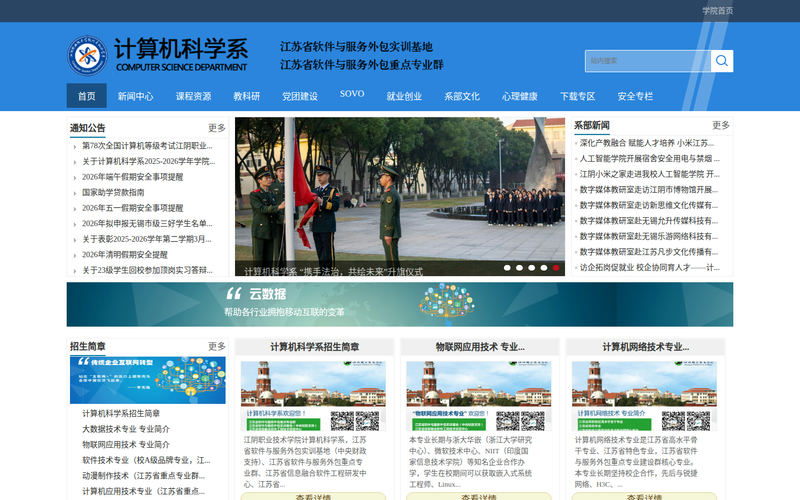The image size is (800, 500).
Task: Open news 深化产教融合 赋能人才培养 小米江苏...
Action: click(x=646, y=143)
